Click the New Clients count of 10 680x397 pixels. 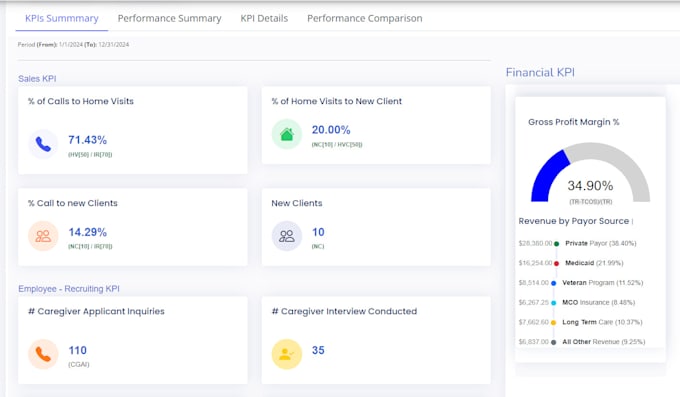point(318,232)
